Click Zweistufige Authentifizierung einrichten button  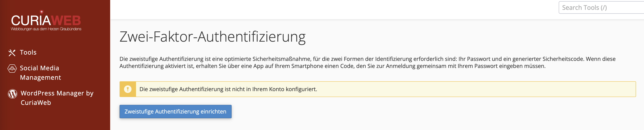[175, 111]
